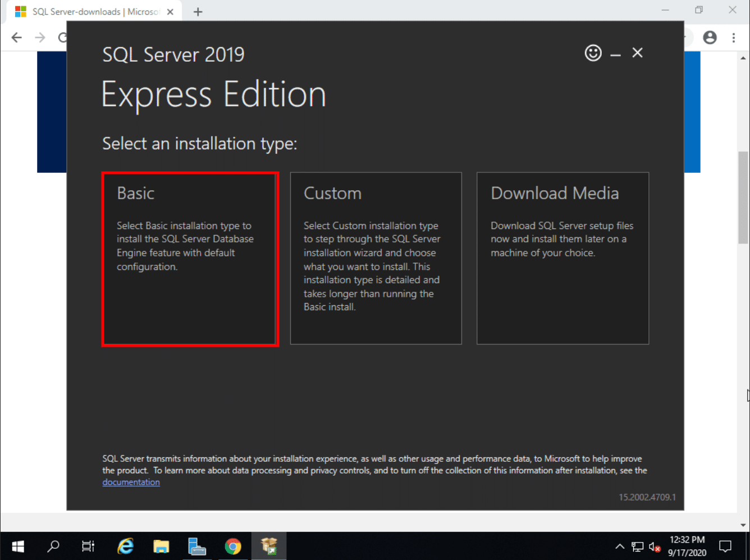
Task: Restore down the Chrome browser window
Action: (699, 10)
